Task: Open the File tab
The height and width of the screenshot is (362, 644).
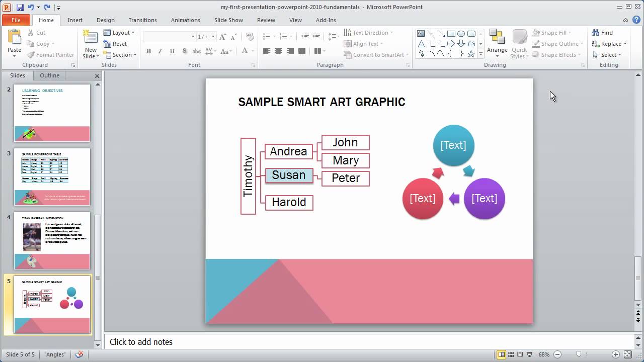Action: tap(16, 20)
